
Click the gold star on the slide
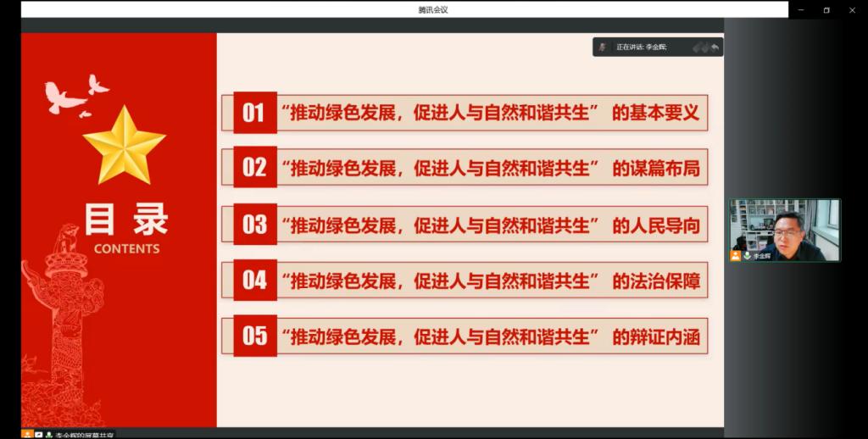pos(124,144)
